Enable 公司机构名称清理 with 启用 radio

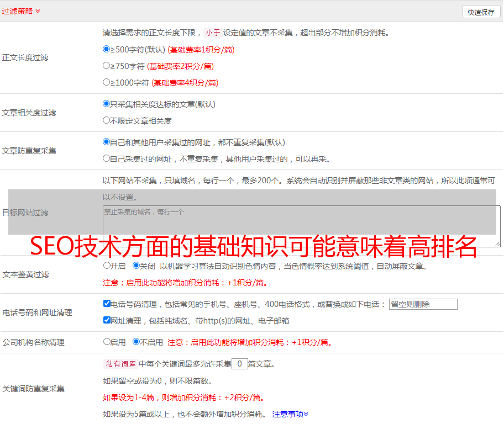107,342
